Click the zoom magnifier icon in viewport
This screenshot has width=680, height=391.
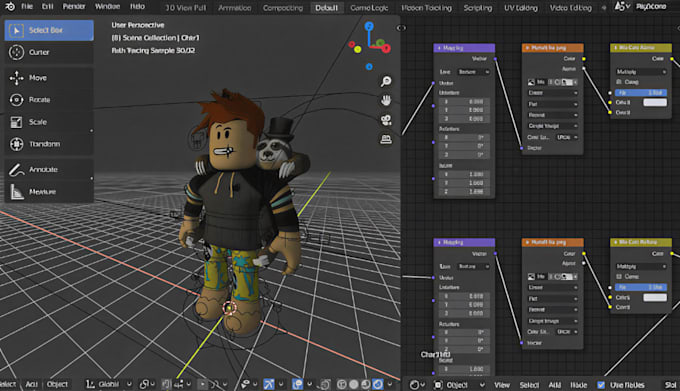(x=386, y=81)
